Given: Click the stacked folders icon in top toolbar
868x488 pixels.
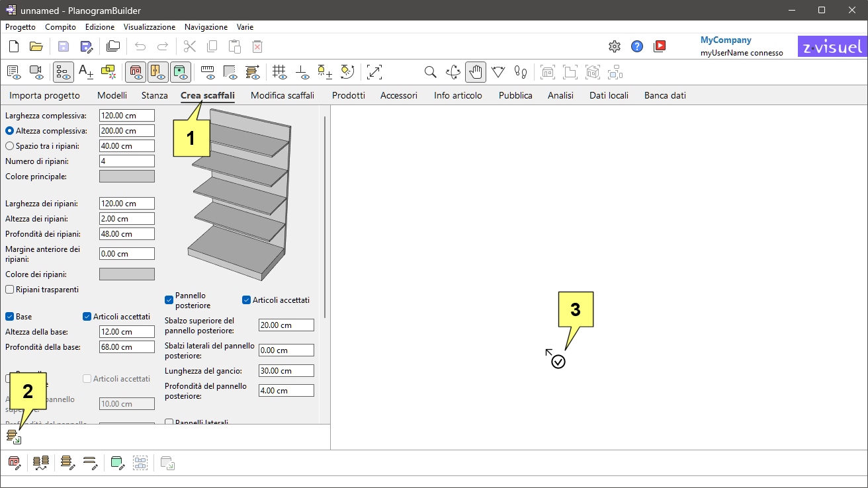Looking at the screenshot, I should click(x=113, y=46).
